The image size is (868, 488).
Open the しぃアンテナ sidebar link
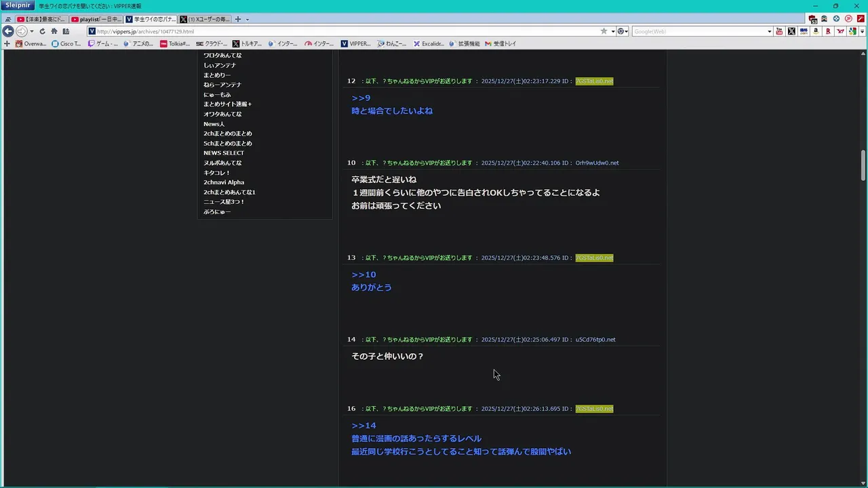(220, 65)
